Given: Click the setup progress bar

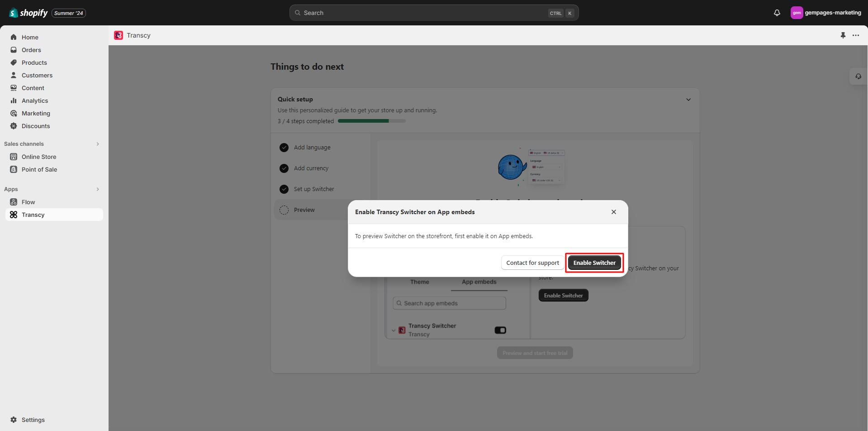Looking at the screenshot, I should click(x=371, y=121).
